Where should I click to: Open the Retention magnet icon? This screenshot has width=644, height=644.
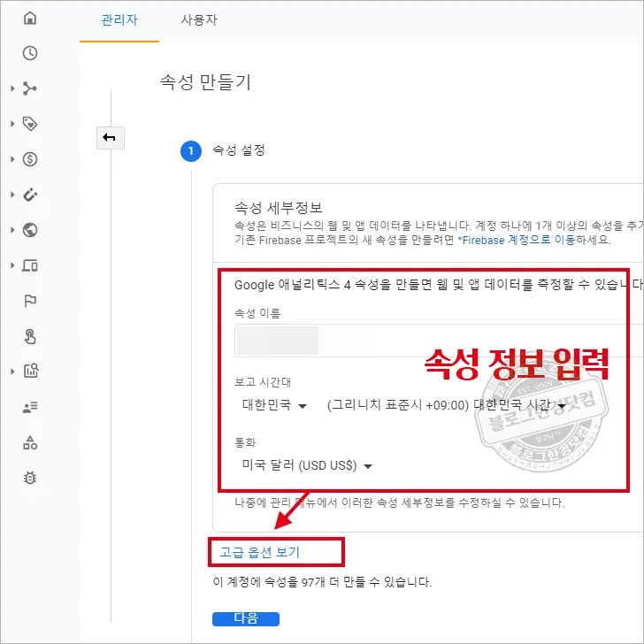[30, 195]
